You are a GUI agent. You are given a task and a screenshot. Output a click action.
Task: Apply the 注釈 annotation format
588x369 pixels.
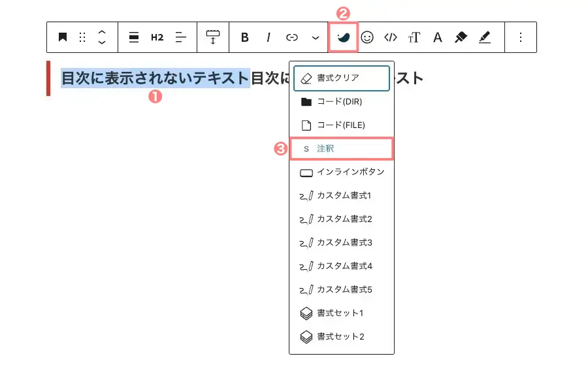tap(342, 148)
